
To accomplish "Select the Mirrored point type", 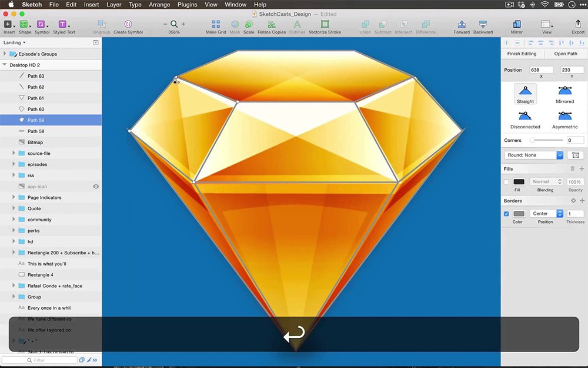I will click(564, 94).
